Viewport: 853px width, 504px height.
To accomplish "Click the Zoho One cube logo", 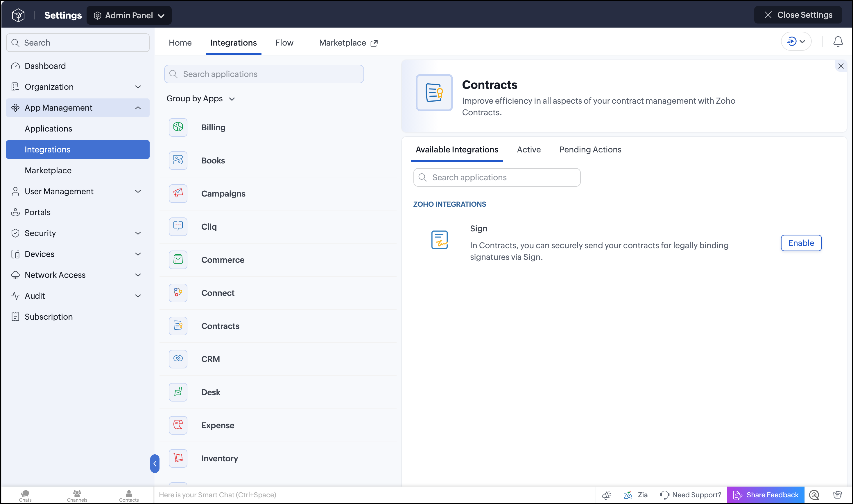I will point(18,15).
